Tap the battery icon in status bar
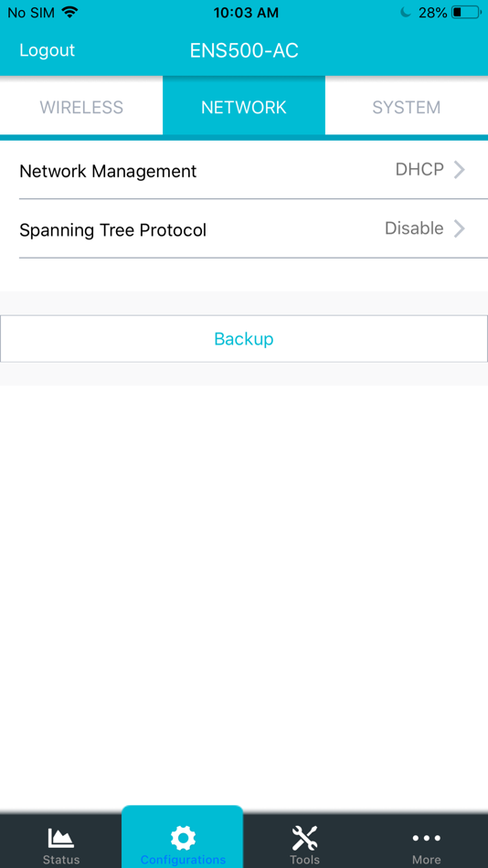Image resolution: width=488 pixels, height=868 pixels. coord(466,12)
